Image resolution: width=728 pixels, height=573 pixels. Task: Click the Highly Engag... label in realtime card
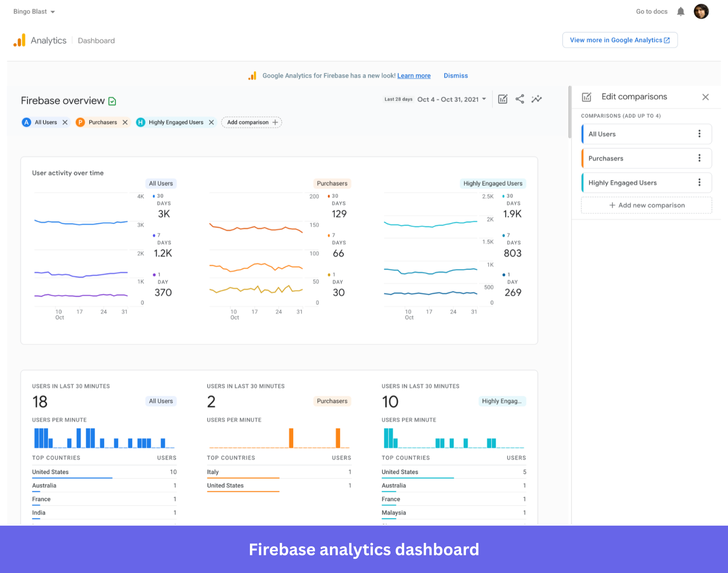click(x=502, y=401)
